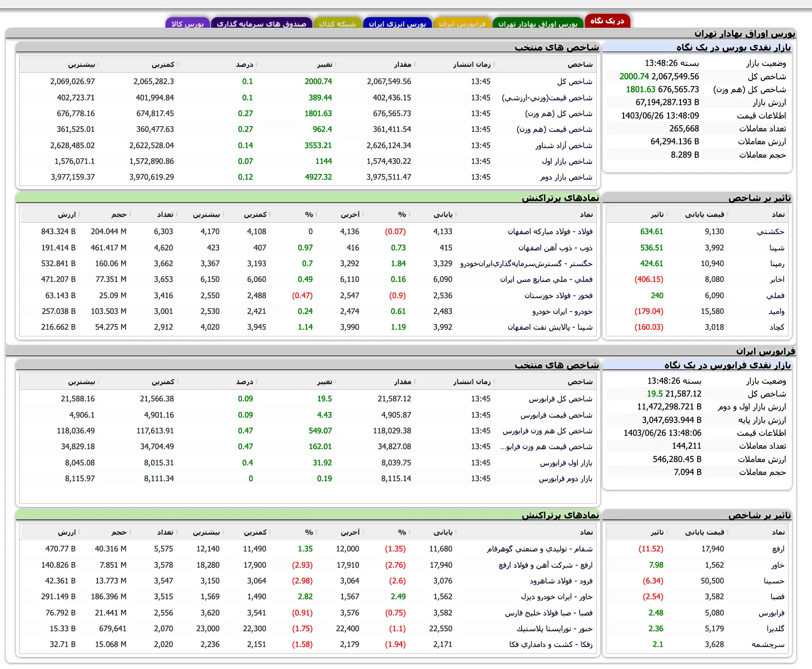The width and height of the screenshot is (812, 669).
Task: Select 'رمپنا' in the index impact table
Action: tap(777, 264)
